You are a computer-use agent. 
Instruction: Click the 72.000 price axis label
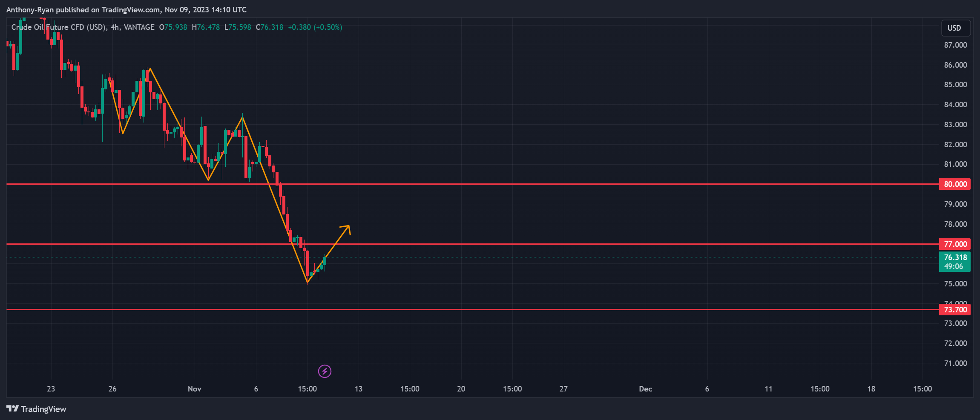pyautogui.click(x=956, y=343)
